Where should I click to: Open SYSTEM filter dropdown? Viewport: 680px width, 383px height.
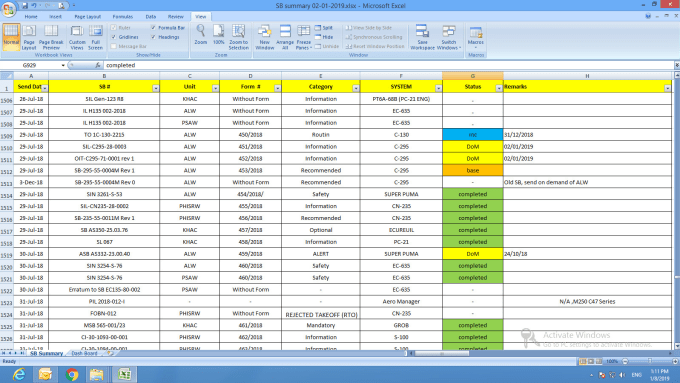pyautogui.click(x=438, y=88)
